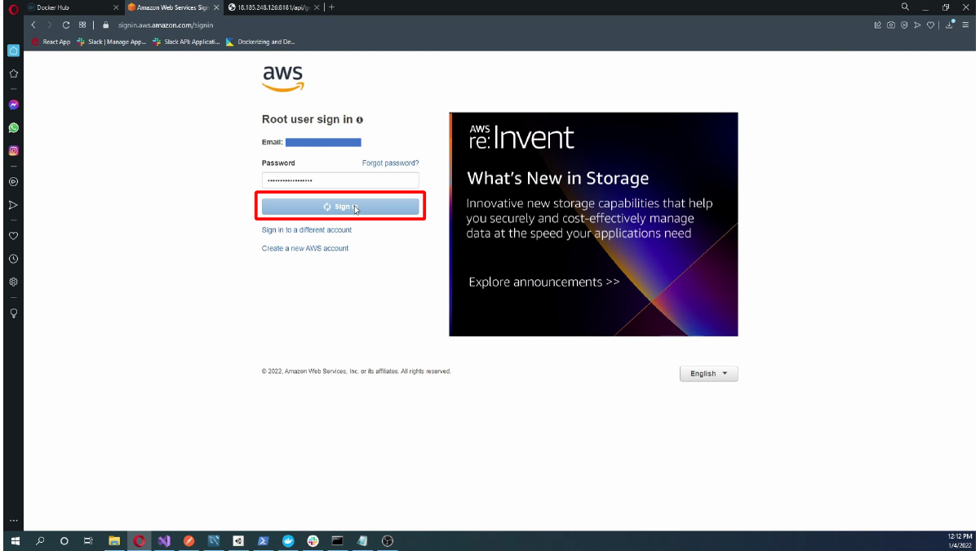Open OBS Studio from taskbar
Image resolution: width=980 pixels, height=551 pixels.
coord(388,540)
